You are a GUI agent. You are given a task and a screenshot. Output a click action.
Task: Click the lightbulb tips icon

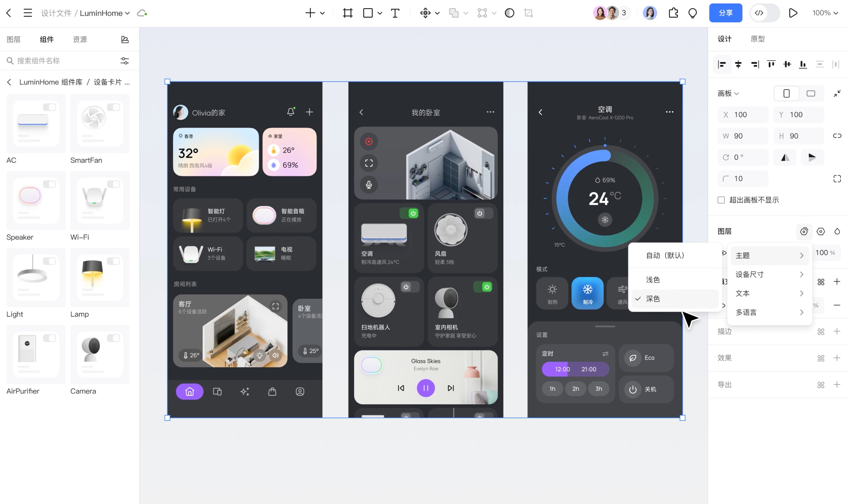[692, 13]
